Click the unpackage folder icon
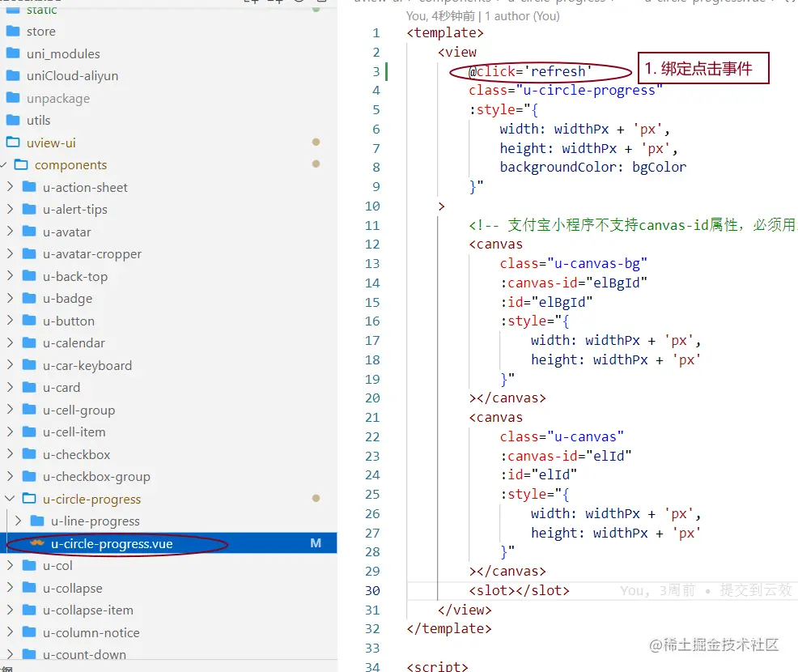Viewport: 798px width, 672px height. (x=13, y=97)
